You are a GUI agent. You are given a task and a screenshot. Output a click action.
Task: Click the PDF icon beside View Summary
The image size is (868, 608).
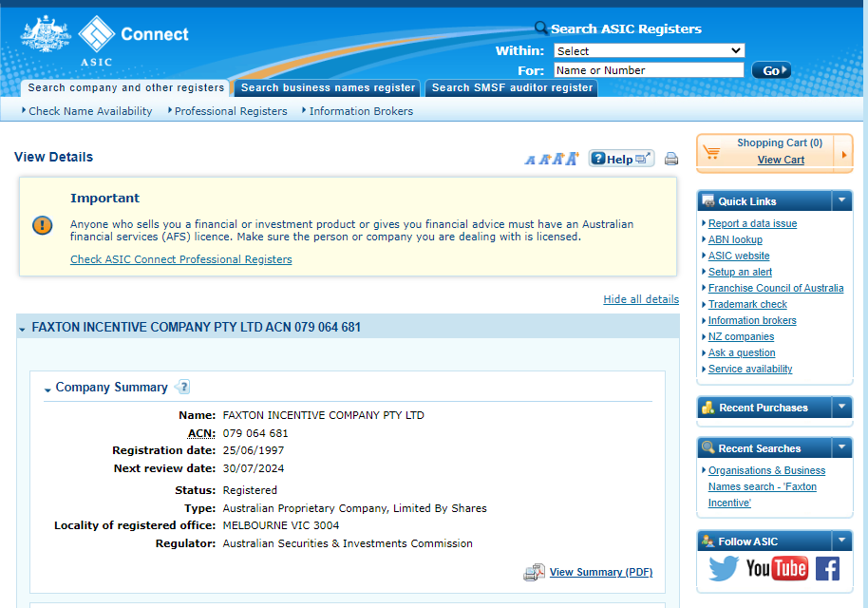tap(534, 572)
